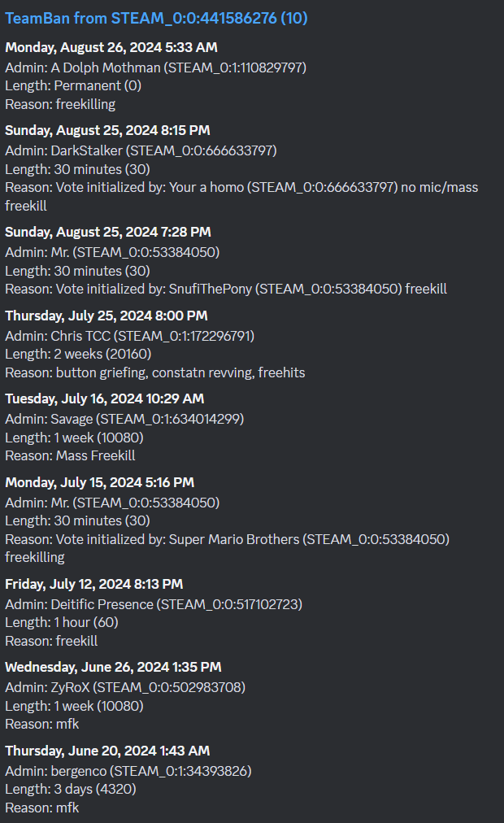Image resolution: width=504 pixels, height=823 pixels.
Task: Click the Length: 2 weeks (20160) text
Action: pyautogui.click(x=78, y=355)
